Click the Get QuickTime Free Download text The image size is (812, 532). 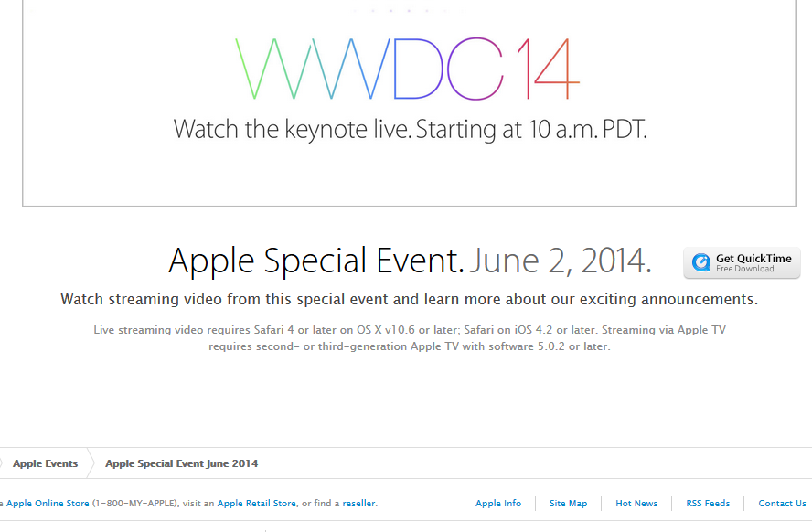[753, 263]
